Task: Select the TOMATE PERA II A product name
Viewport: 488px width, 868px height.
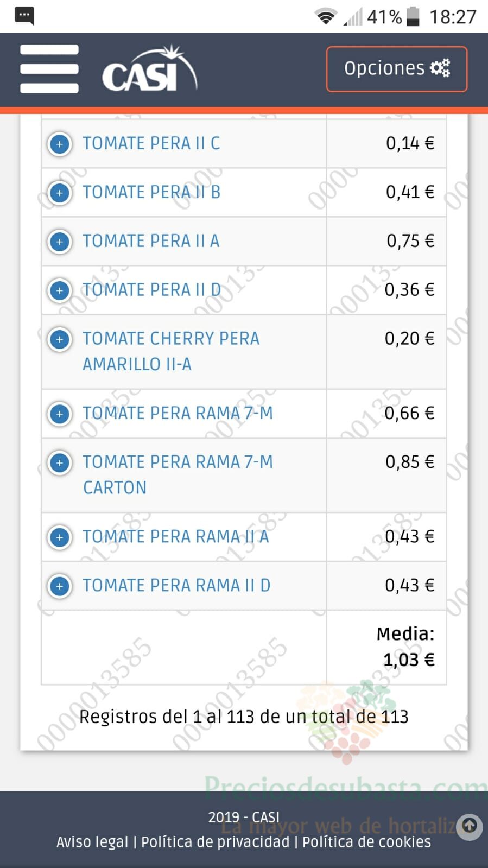Action: [151, 241]
